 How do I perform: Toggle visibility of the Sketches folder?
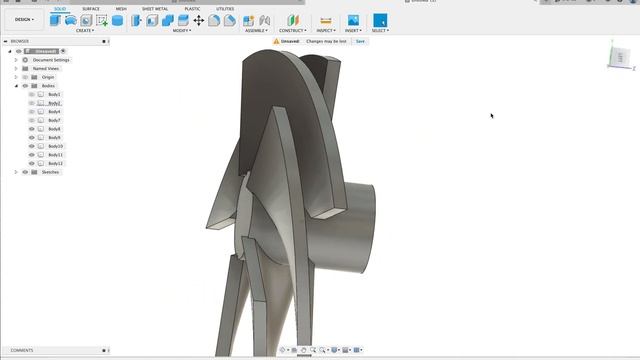click(x=25, y=172)
